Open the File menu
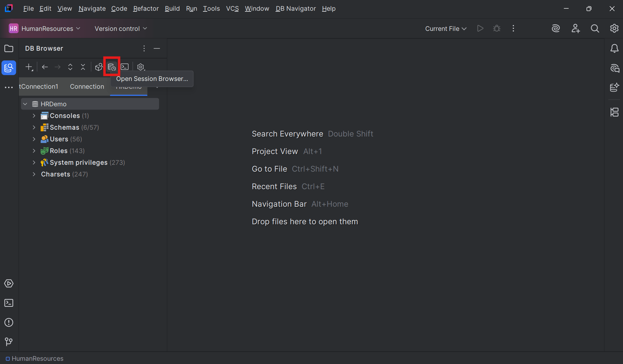 coord(29,9)
